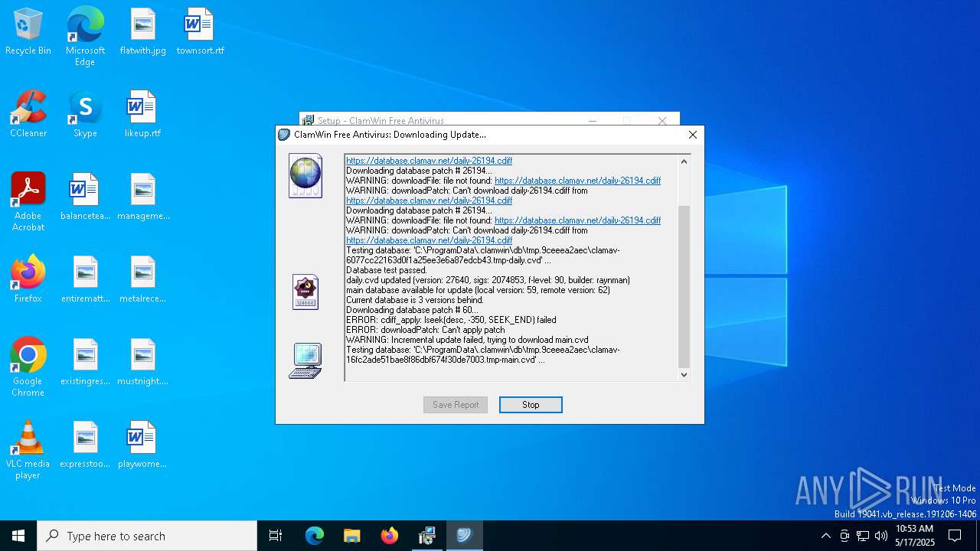Open the taskbar clock and date
This screenshot has width=980, height=551.
click(915, 536)
